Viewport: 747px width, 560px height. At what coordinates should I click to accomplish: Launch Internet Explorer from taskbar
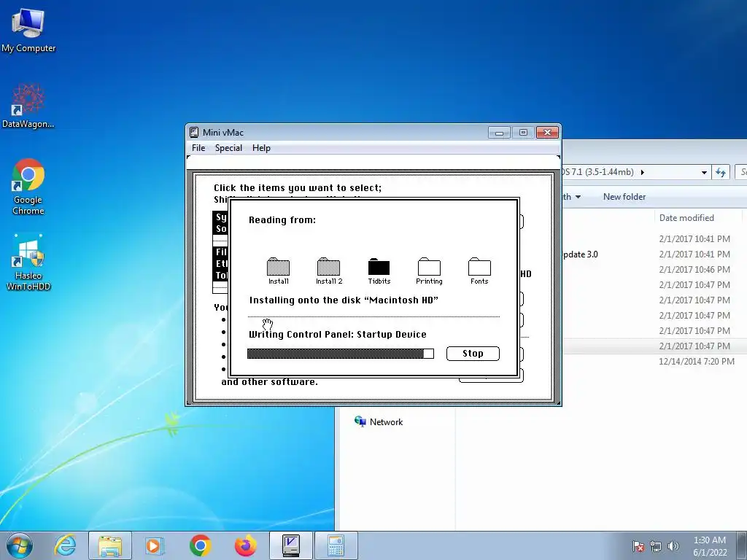tap(65, 545)
